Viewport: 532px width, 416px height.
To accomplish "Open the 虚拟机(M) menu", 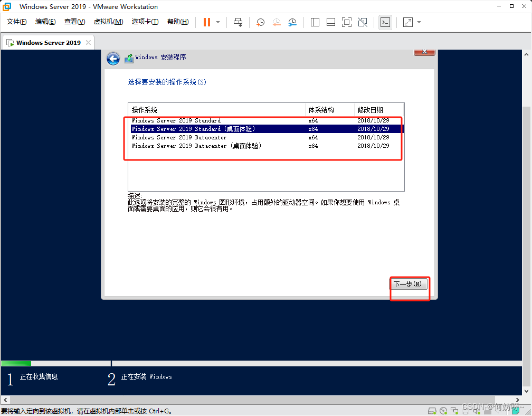I will 108,22.
